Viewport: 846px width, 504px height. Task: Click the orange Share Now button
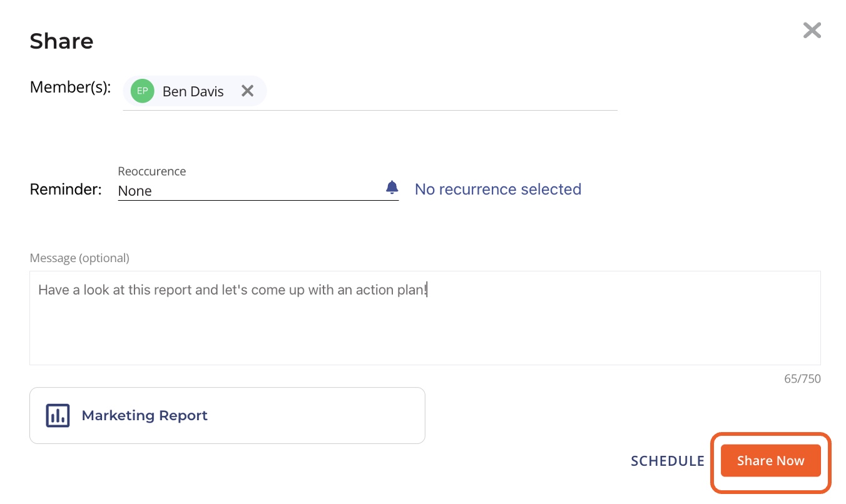pos(770,461)
